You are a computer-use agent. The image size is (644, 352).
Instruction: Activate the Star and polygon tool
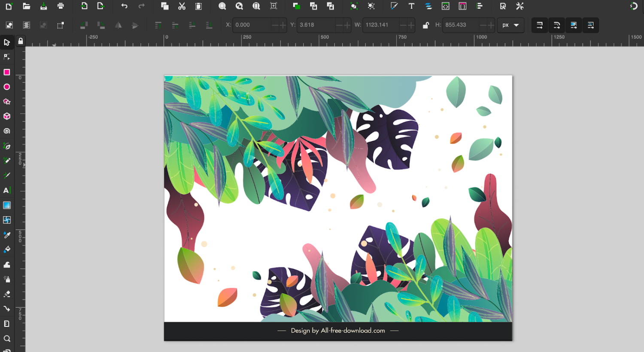tap(7, 102)
